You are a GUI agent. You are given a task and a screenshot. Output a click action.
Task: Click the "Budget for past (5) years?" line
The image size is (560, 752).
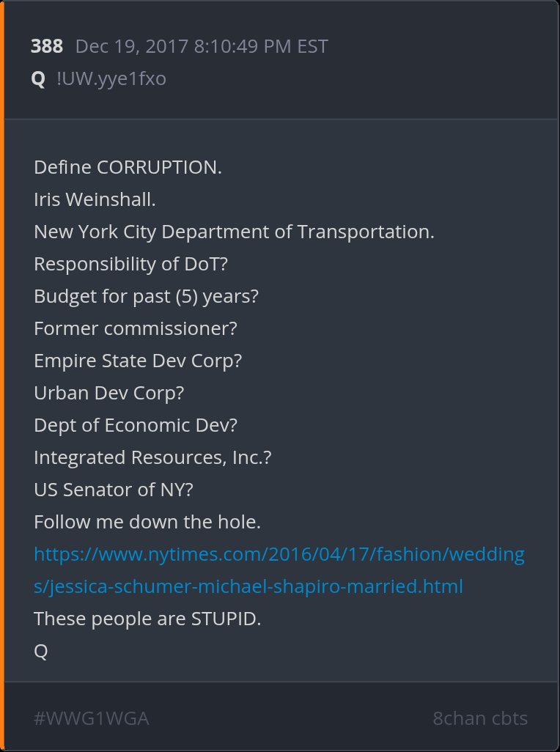click(146, 296)
